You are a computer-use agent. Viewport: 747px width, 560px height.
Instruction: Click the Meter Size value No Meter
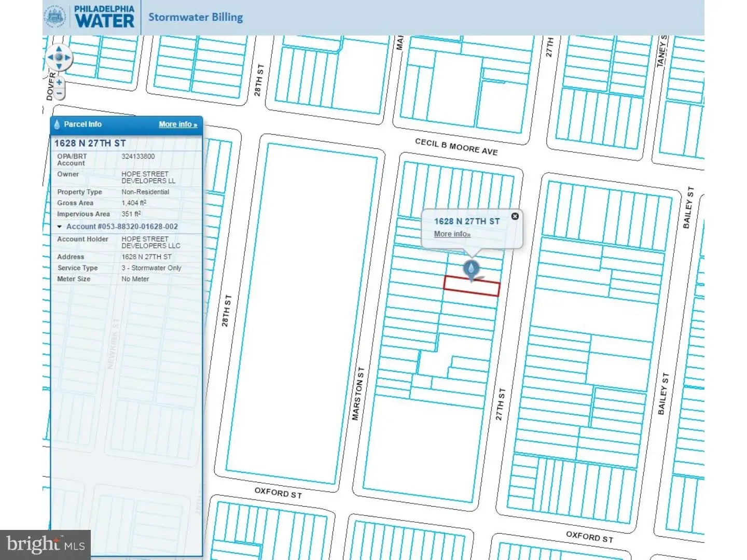coord(135,279)
